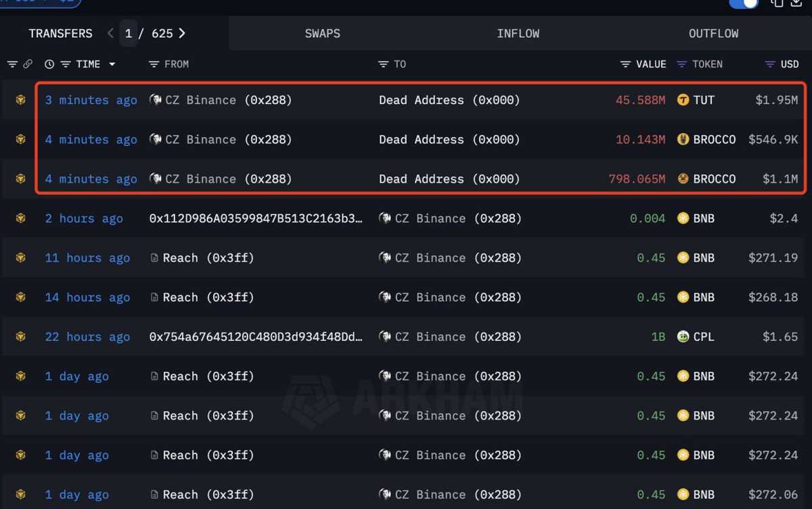
Task: Click the CPL token name
Action: tap(704, 336)
